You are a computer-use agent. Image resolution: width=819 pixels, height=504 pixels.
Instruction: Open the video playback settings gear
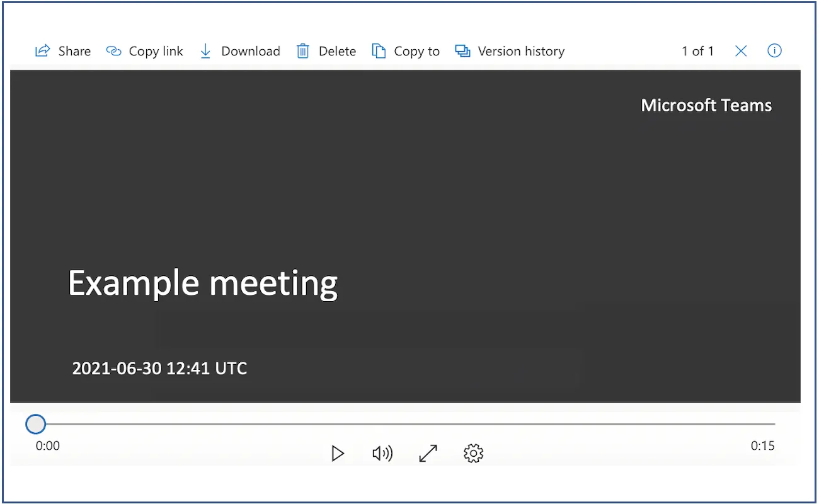click(x=472, y=453)
